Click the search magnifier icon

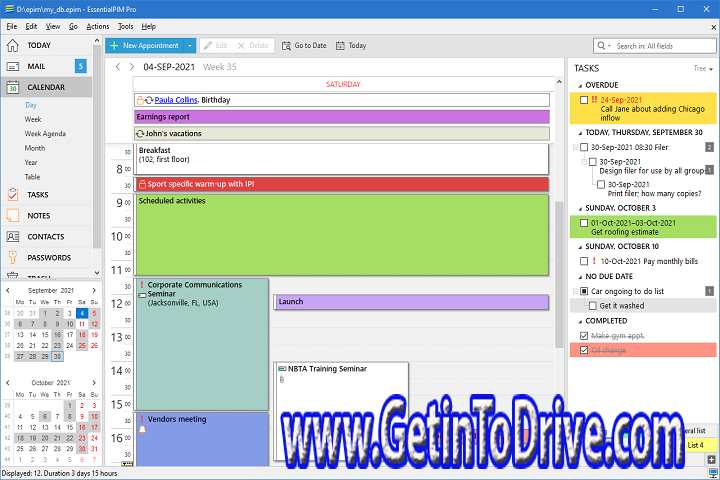(x=601, y=45)
